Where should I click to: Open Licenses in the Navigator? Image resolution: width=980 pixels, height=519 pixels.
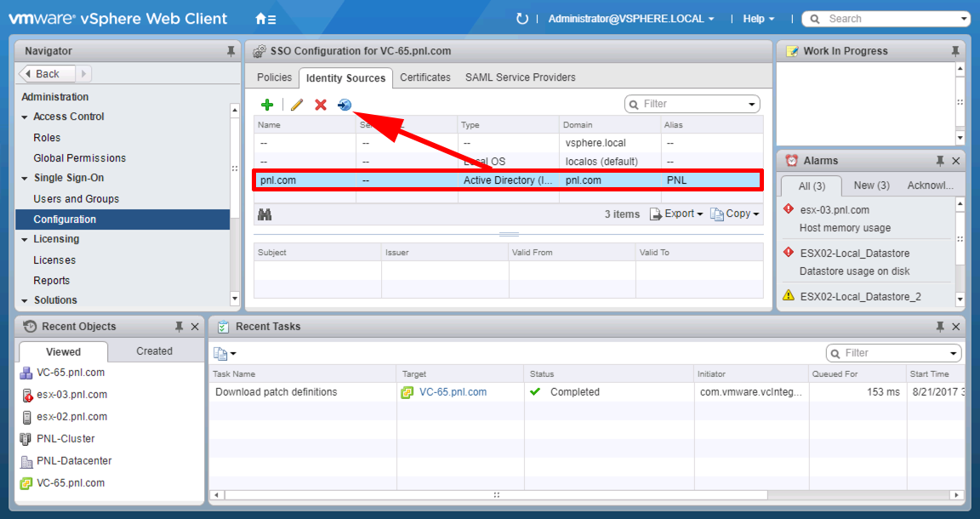(54, 260)
